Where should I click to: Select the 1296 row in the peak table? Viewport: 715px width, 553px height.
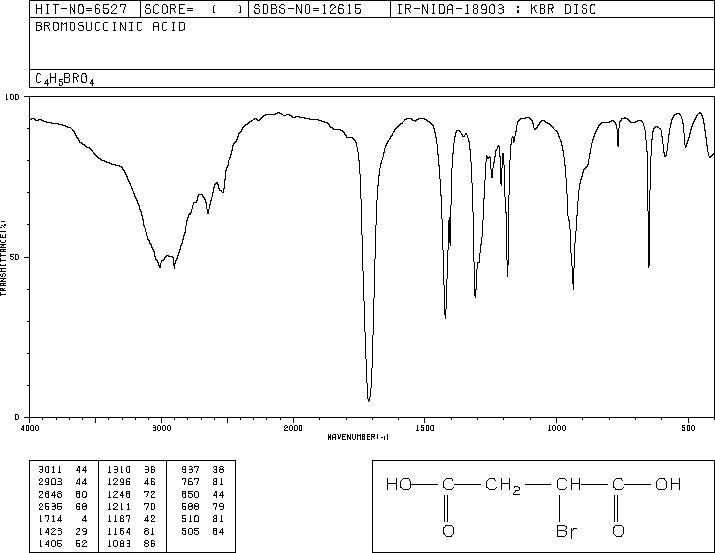pyautogui.click(x=131, y=482)
